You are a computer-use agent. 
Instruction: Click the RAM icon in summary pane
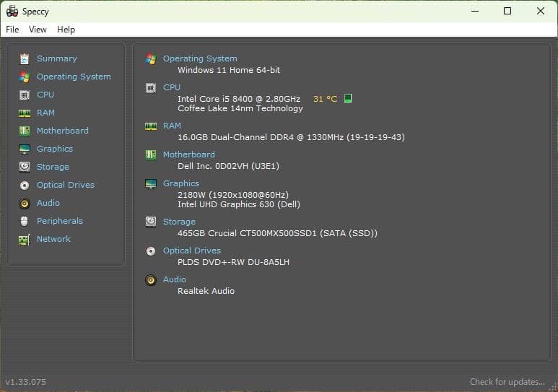tap(151, 126)
